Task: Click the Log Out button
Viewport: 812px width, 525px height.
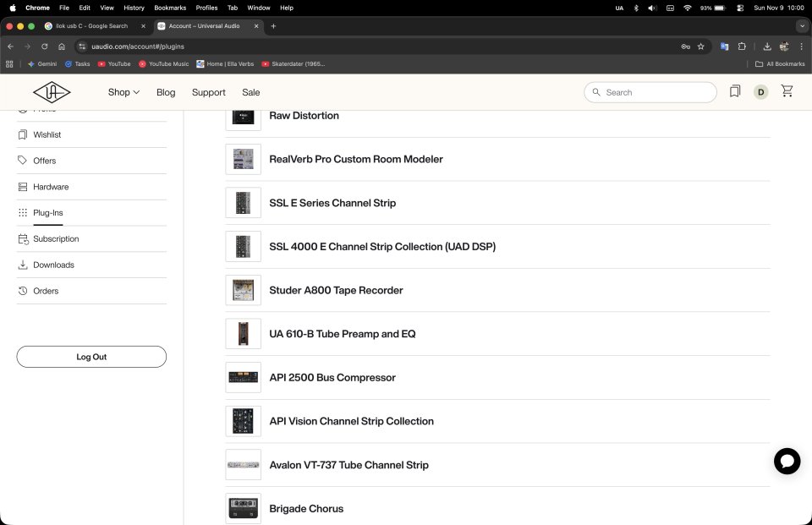Action: tap(91, 357)
